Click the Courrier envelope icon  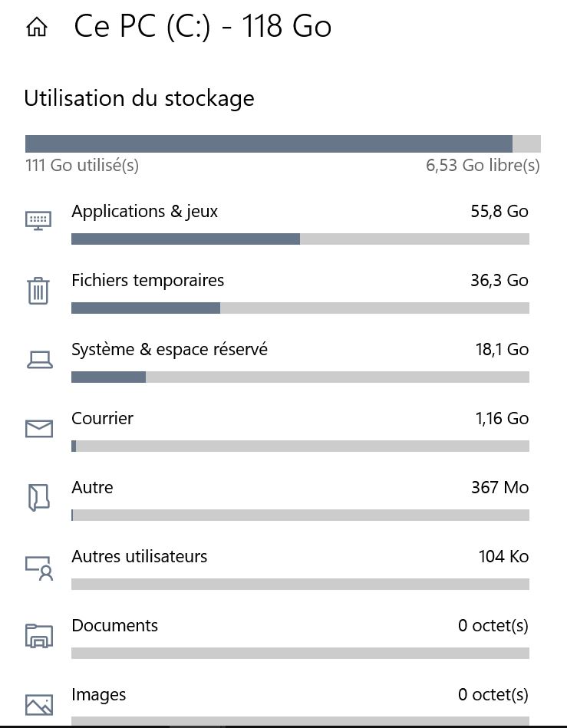pos(39,428)
